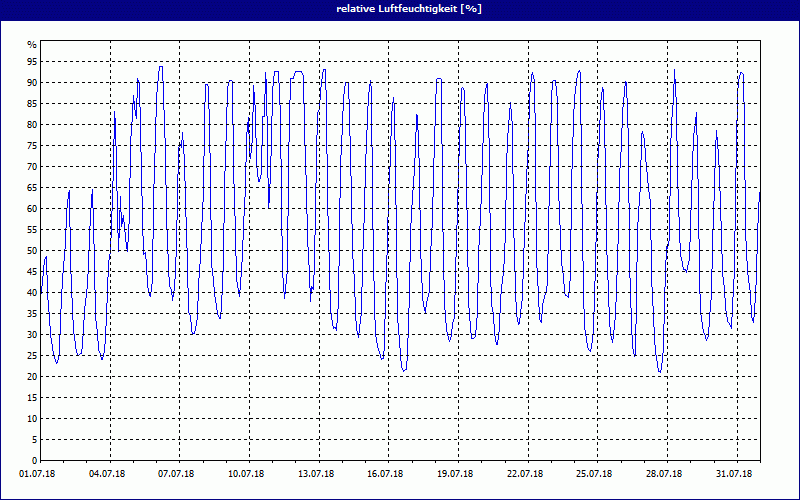
Task: Select the '25.07.18' date label
Action: 594,474
